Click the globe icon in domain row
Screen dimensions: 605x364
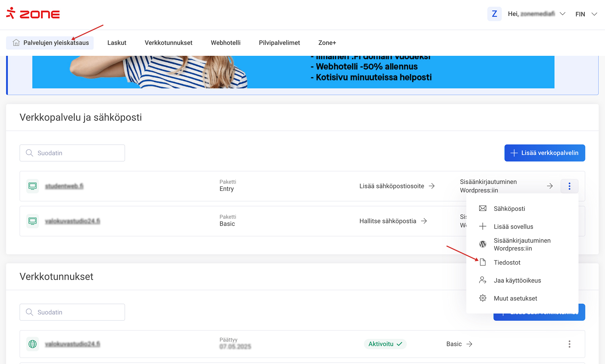[x=33, y=344]
